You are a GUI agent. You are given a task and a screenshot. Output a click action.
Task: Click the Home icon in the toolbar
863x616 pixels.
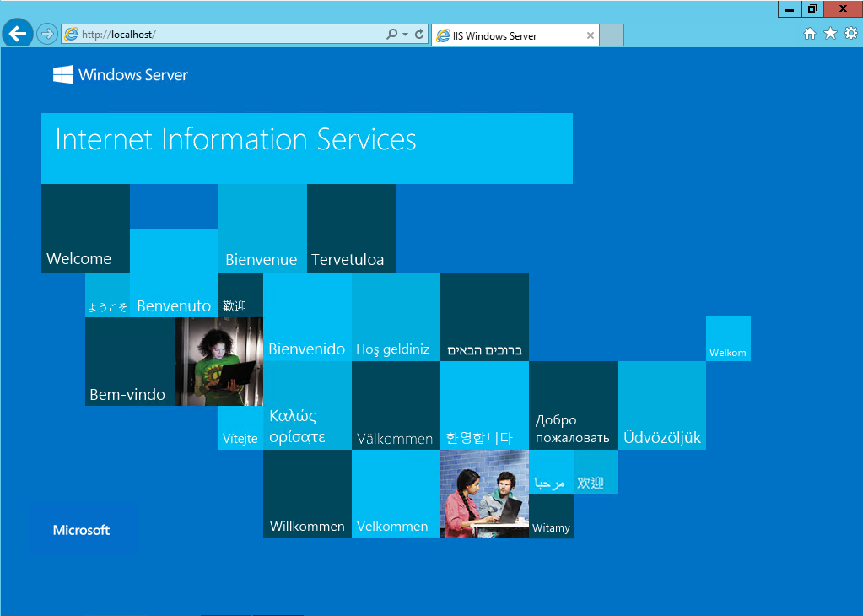tap(809, 34)
